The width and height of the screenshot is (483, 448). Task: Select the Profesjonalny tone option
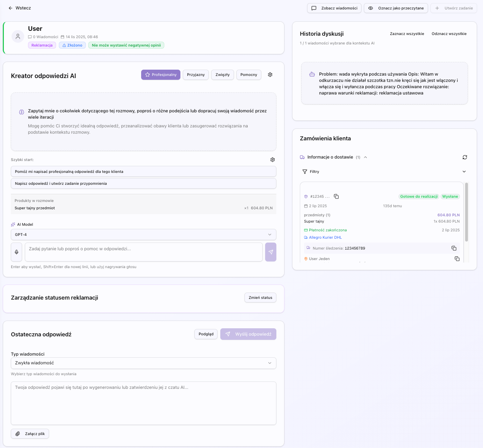point(161,75)
